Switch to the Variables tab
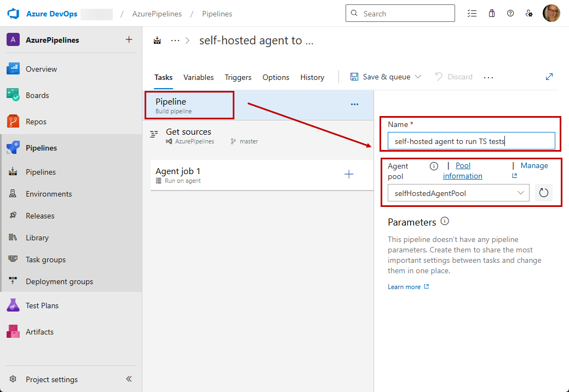This screenshot has width=569, height=392. tap(198, 77)
